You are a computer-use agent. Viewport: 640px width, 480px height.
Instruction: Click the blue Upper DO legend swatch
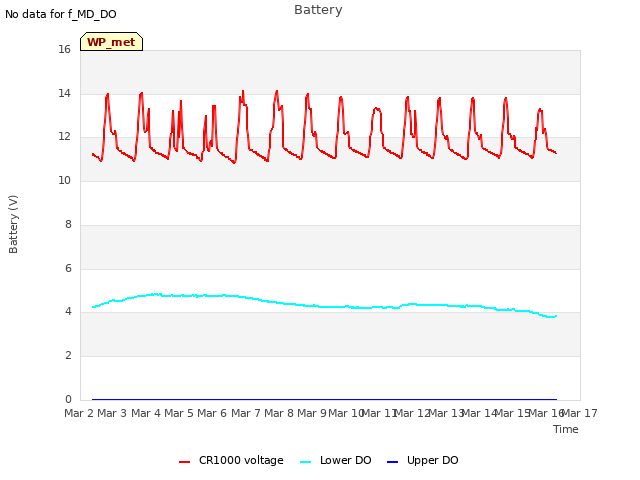coord(392,462)
